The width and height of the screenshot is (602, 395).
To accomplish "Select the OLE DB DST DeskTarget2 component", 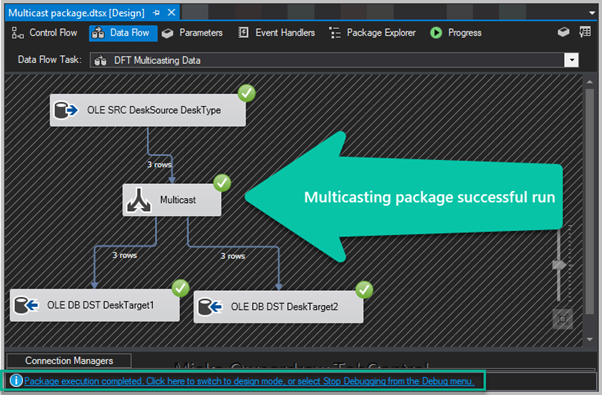I will (x=278, y=307).
